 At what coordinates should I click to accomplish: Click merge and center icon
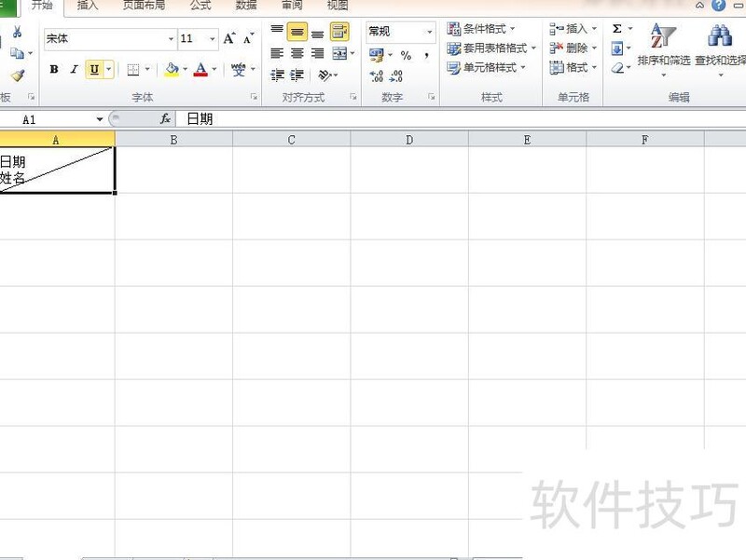coord(339,53)
